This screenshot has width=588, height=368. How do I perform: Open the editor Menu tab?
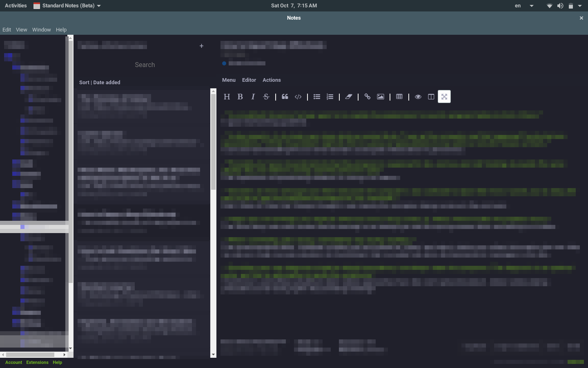(x=229, y=80)
